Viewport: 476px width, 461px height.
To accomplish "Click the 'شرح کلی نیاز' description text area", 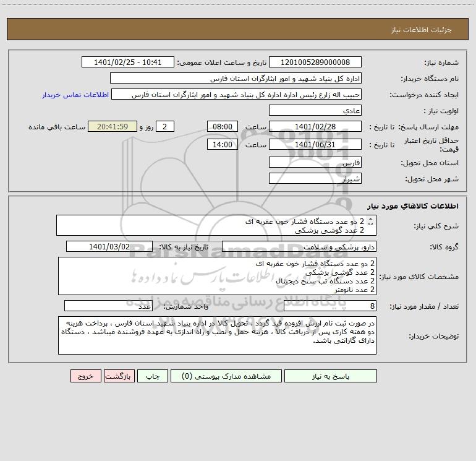I will tap(216, 225).
